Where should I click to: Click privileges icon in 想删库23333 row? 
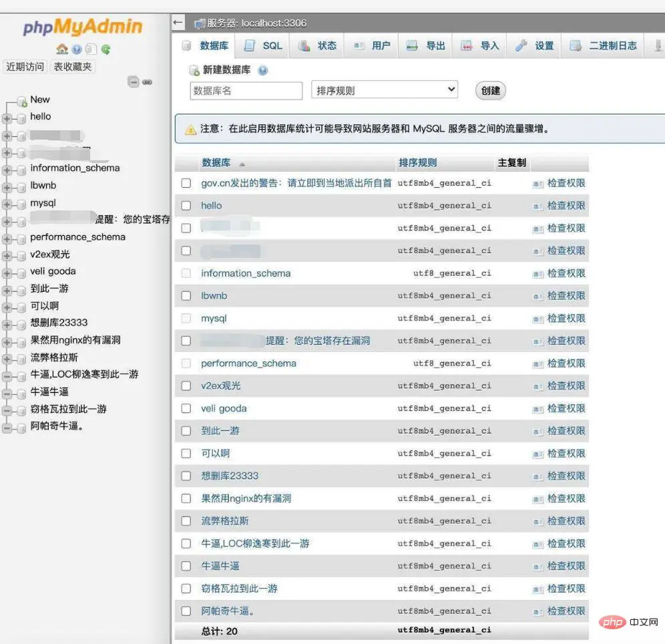pos(538,476)
